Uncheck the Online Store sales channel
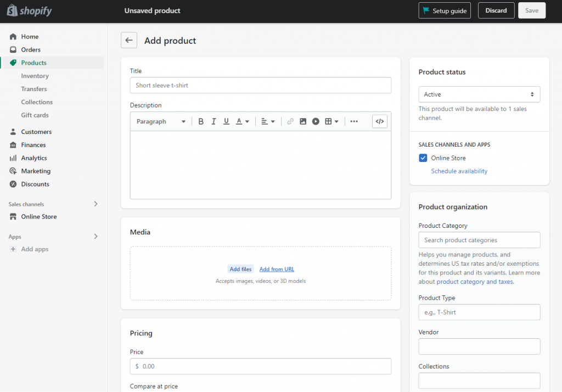 pos(423,158)
